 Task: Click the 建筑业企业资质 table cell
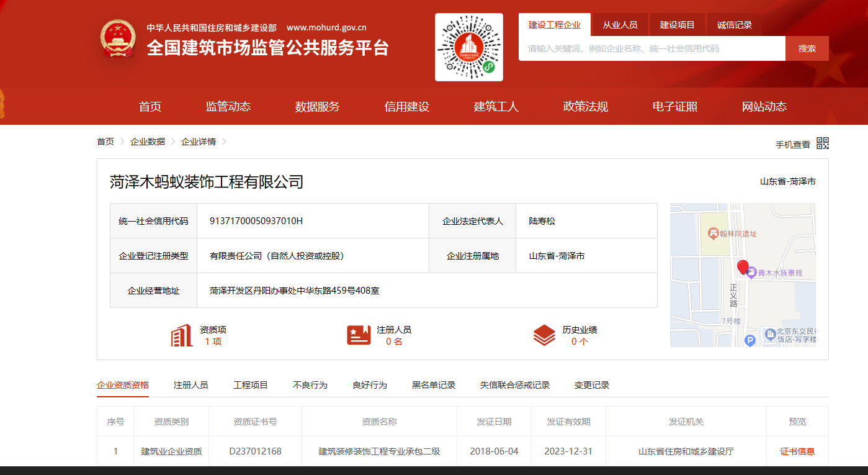pyautogui.click(x=171, y=451)
